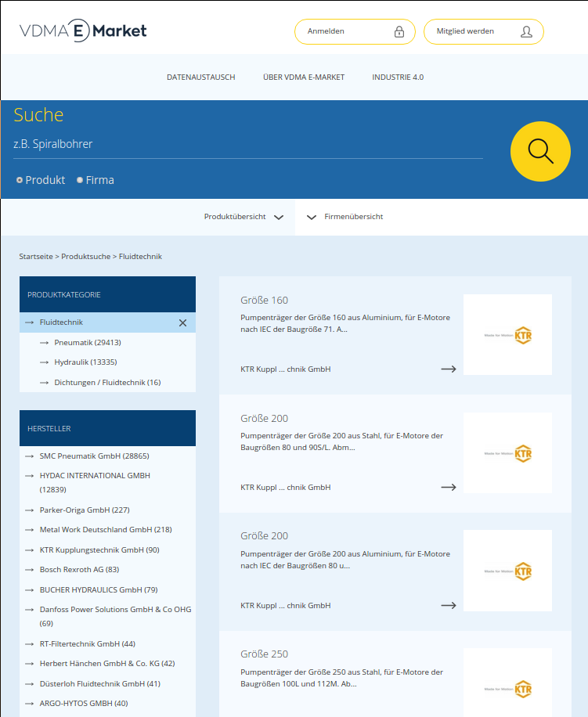
Task: Click the Anmelden button
Action: click(x=355, y=31)
